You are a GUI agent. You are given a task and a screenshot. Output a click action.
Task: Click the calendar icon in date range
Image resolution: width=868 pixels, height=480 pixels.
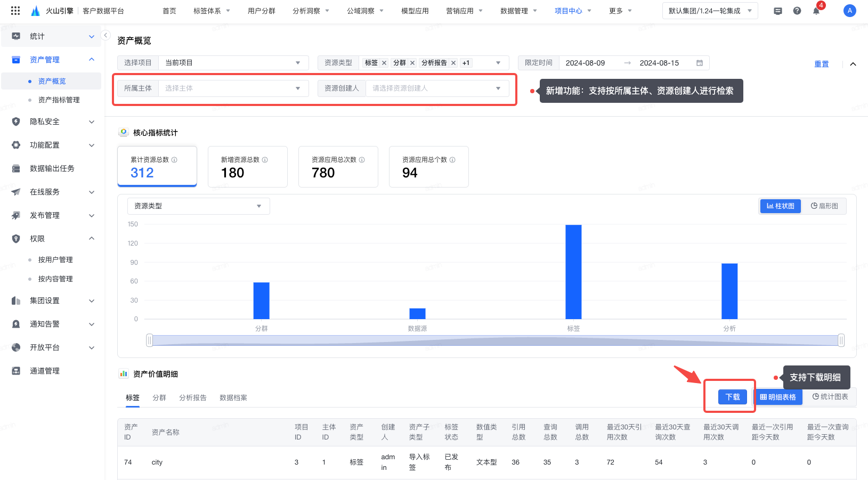699,63
